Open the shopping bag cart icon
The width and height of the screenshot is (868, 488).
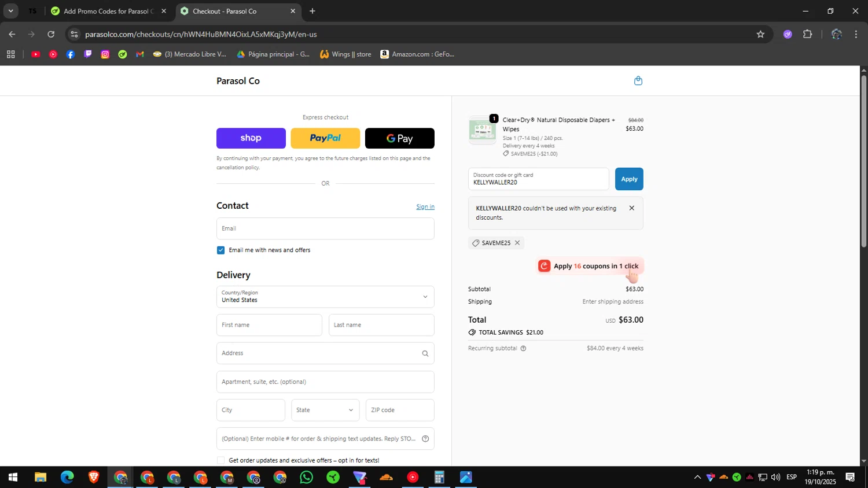click(x=638, y=81)
